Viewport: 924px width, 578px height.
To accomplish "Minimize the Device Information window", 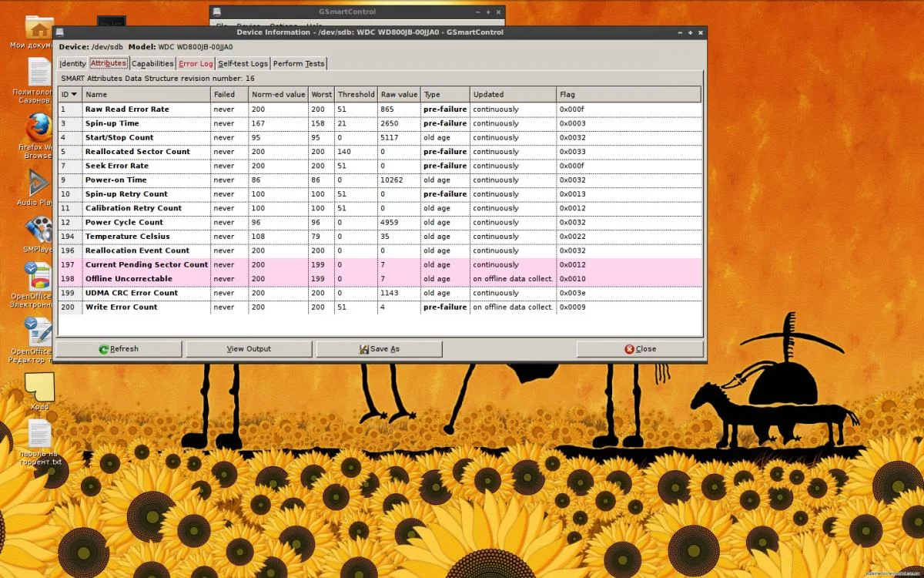I will (678, 32).
